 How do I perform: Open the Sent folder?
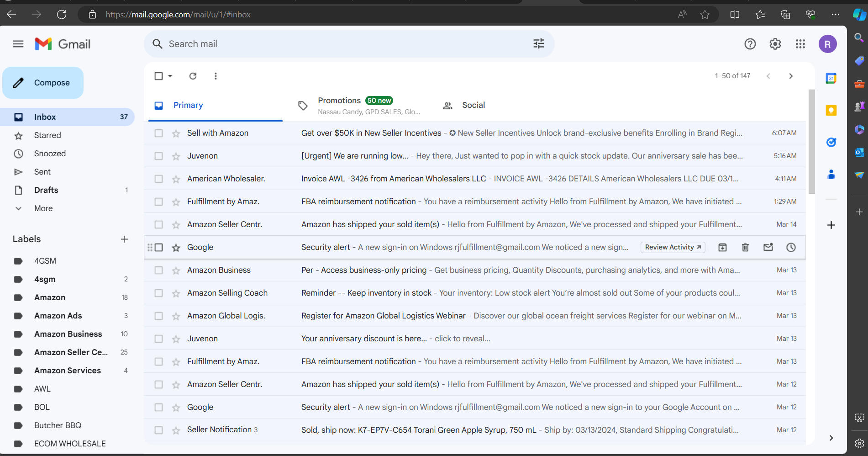point(42,172)
